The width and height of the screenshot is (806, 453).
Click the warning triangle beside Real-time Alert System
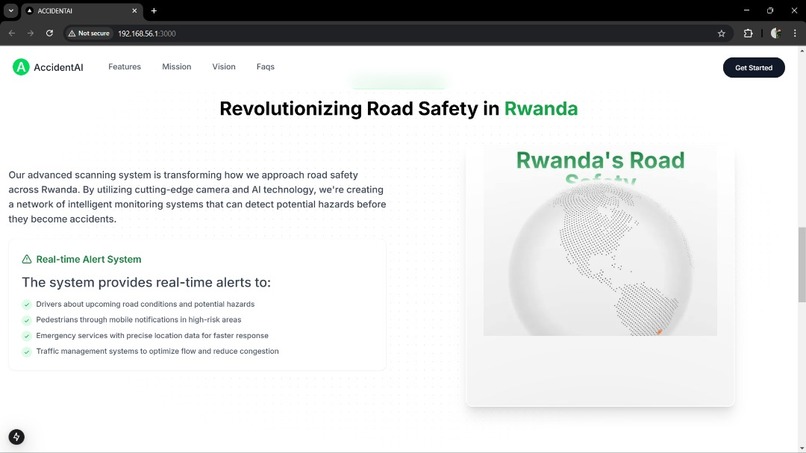tap(27, 259)
